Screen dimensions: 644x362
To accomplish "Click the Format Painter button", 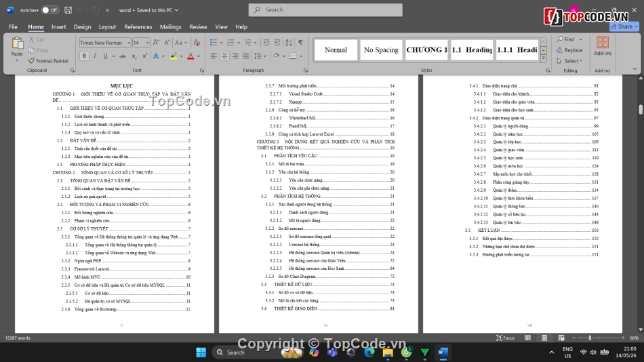I will click(x=48, y=61).
